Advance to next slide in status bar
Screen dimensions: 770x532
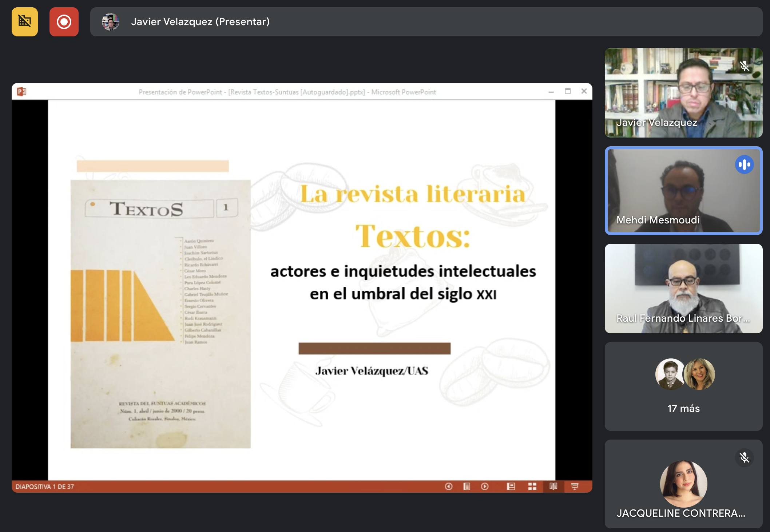[x=485, y=487]
